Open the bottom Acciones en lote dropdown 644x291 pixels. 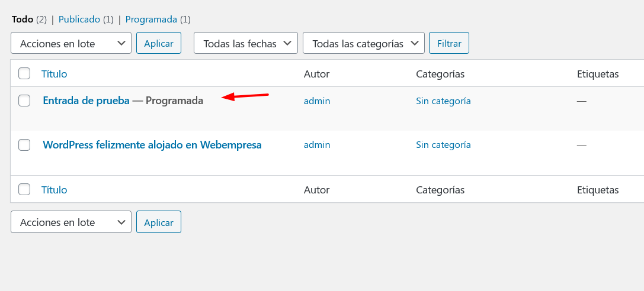[x=71, y=222]
